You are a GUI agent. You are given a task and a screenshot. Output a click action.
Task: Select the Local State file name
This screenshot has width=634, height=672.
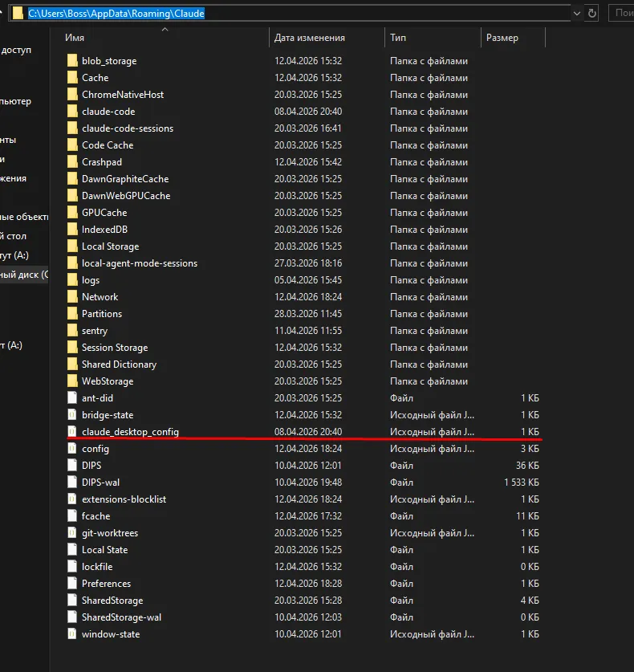tap(105, 550)
